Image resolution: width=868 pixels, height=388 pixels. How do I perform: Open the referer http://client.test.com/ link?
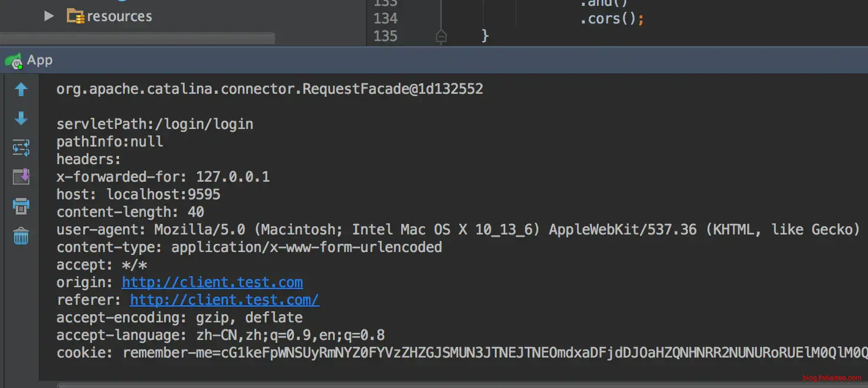(x=225, y=300)
